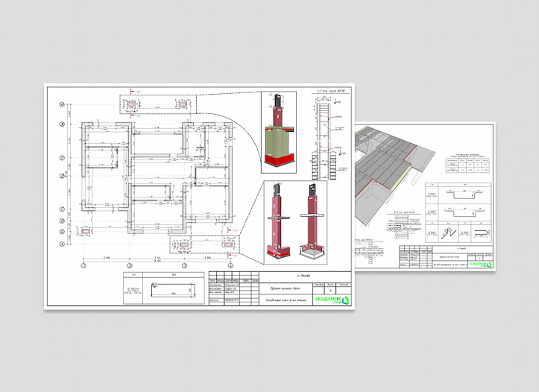Viewport: 539px width, 392px height.
Task: Select axis marker 1 below the floor plan
Action: coord(84,265)
